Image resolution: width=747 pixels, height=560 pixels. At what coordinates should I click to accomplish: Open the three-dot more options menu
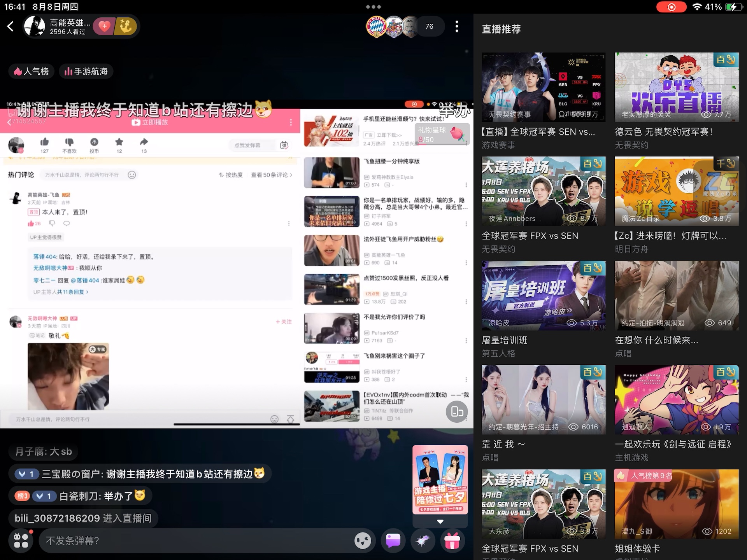[x=457, y=26]
